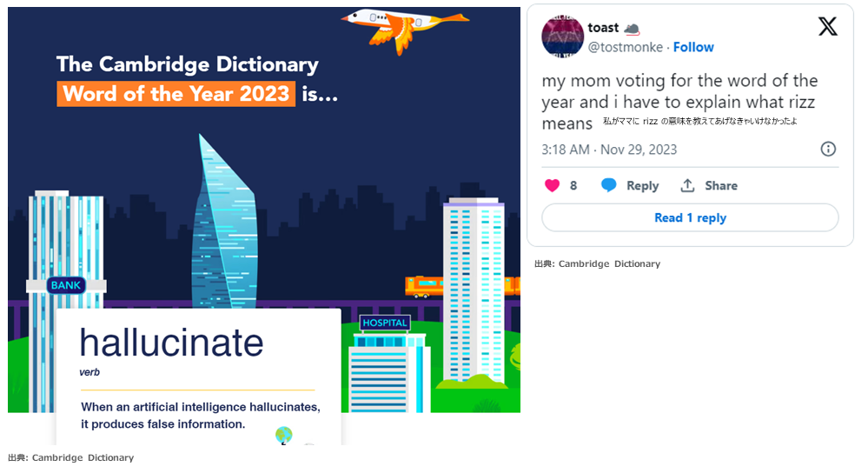Click the tweet timestamp Nov 29, 2023
Viewport: 868px width, 473px height.
639,150
